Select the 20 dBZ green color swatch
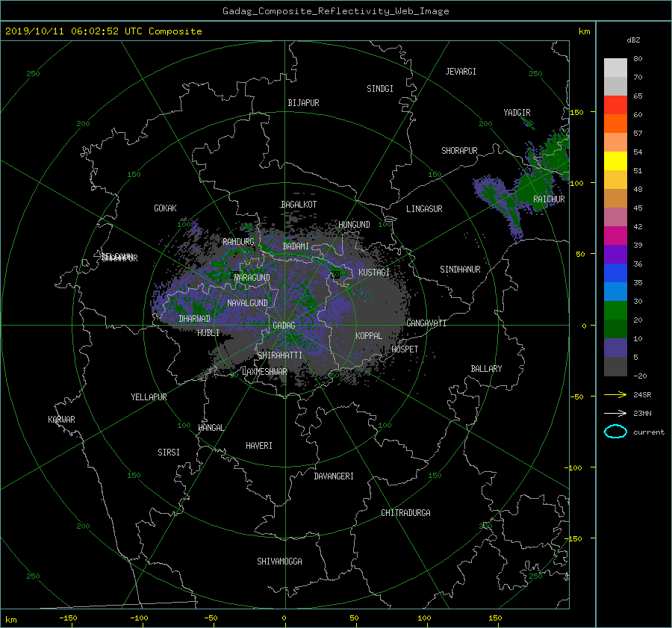 pos(615,311)
